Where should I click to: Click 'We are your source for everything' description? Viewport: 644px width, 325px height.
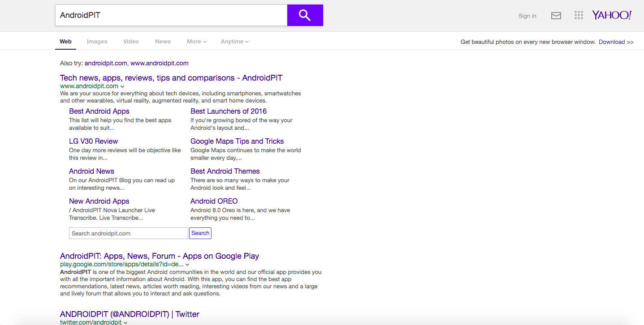181,97
